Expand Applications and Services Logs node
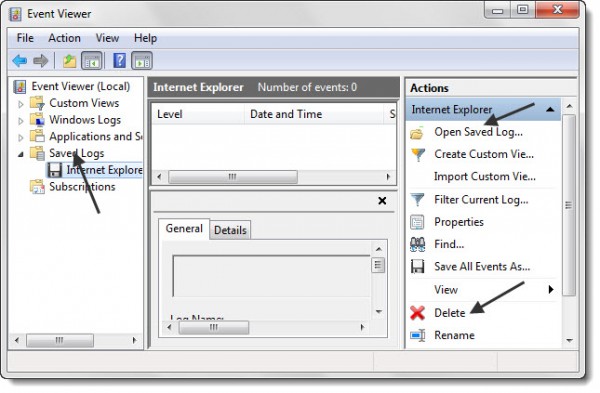The height and width of the screenshot is (393, 600). click(x=21, y=137)
